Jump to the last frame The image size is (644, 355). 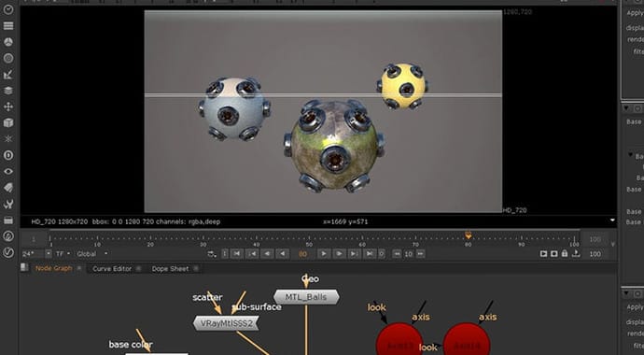tap(370, 254)
